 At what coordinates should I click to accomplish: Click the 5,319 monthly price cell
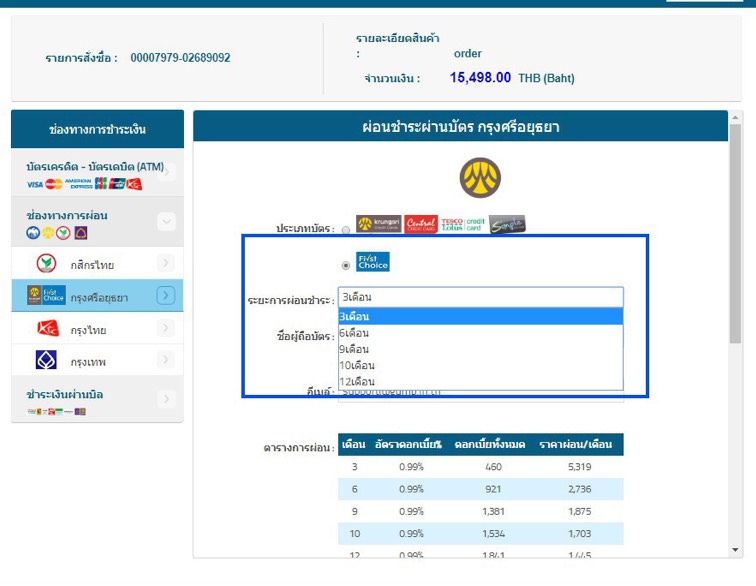[x=580, y=467]
